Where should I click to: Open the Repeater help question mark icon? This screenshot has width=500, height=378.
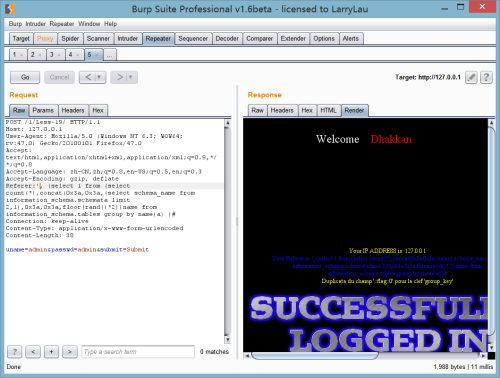[x=486, y=77]
